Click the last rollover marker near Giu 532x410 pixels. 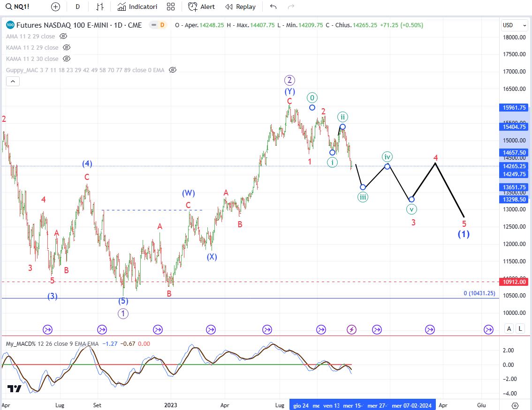(x=488, y=329)
